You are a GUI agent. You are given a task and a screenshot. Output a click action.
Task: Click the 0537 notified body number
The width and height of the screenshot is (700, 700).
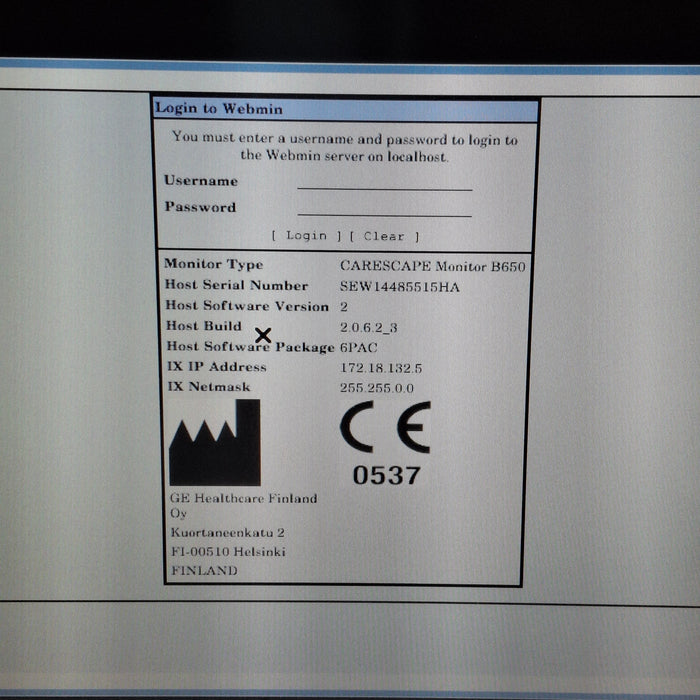click(x=386, y=476)
